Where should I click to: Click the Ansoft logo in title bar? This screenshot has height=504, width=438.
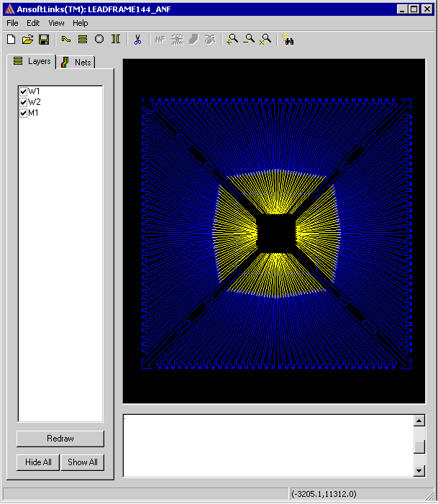coord(9,9)
